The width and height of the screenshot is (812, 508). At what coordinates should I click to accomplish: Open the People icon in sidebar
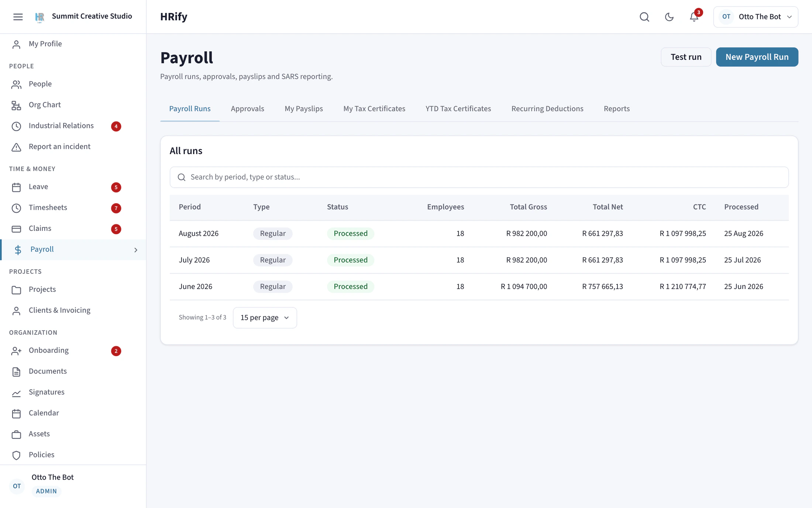pos(16,84)
